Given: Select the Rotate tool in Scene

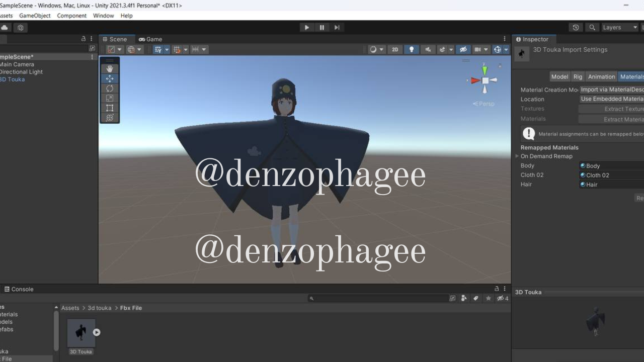Looking at the screenshot, I should click(x=110, y=88).
